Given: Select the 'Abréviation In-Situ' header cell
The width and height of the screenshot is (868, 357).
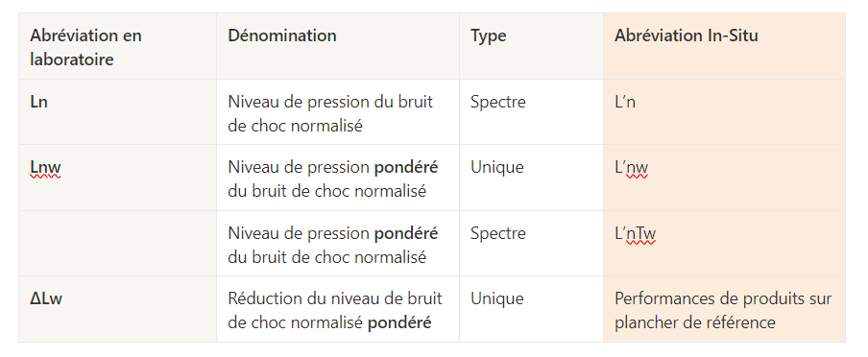Looking at the screenshot, I should pyautogui.click(x=724, y=46).
